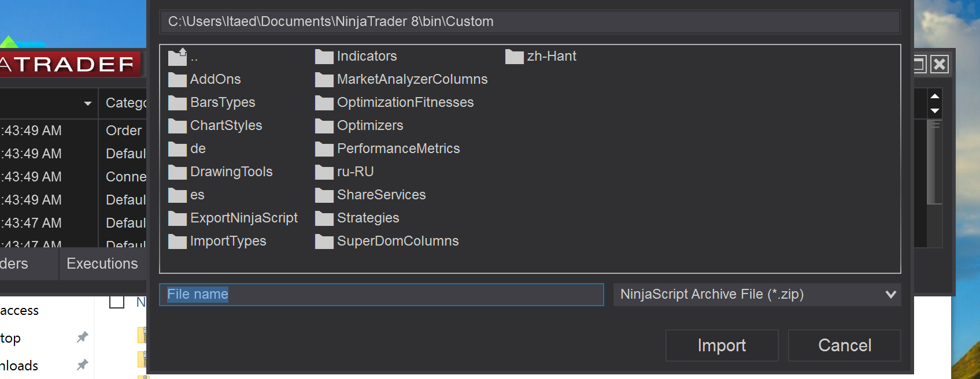Open the Strategies folder

(357, 218)
